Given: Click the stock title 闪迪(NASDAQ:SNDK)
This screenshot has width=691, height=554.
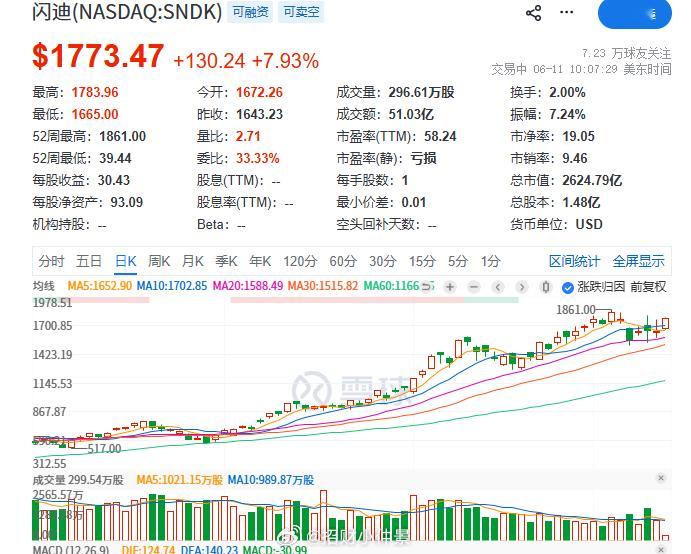Looking at the screenshot, I should pos(127,12).
